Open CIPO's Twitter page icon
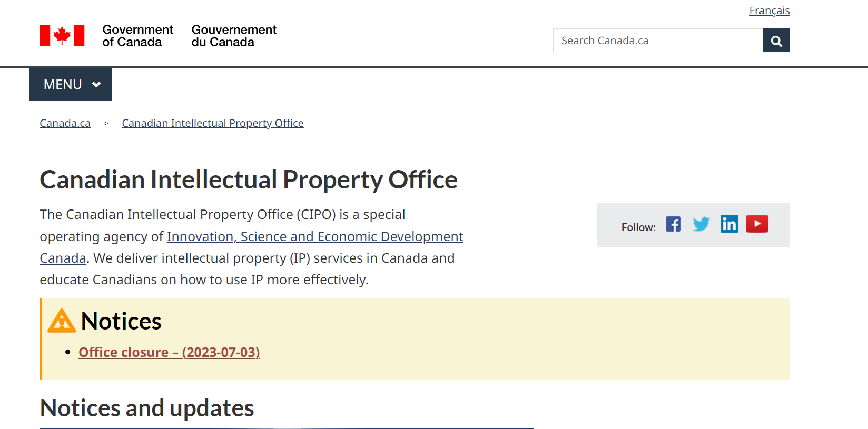The image size is (868, 429). pyautogui.click(x=701, y=224)
